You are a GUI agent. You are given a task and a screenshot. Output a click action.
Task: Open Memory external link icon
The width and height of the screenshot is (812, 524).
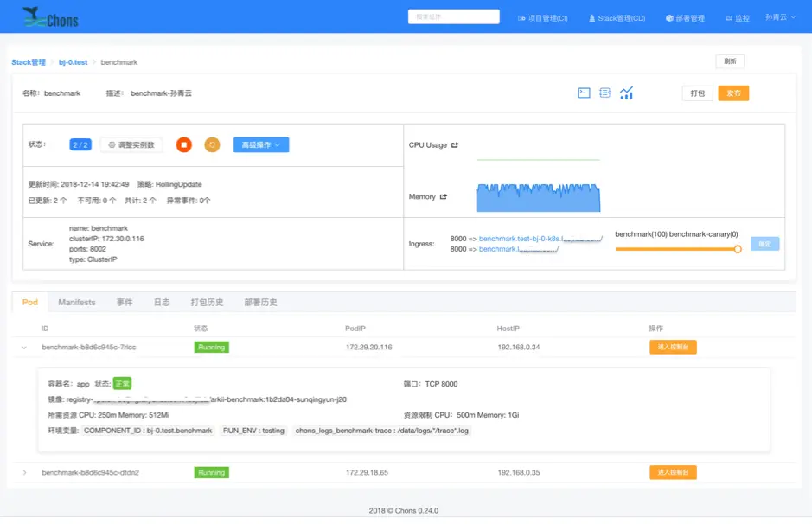[444, 197]
